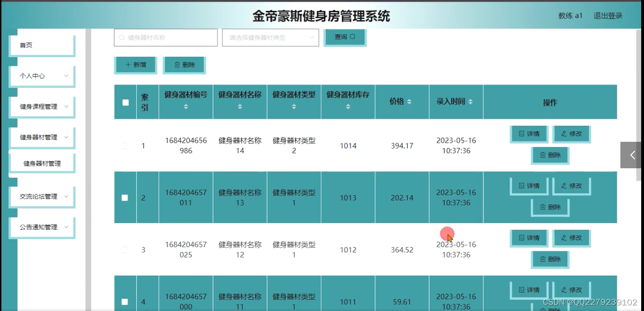Click the magnifier icon in 查询 button

(352, 37)
